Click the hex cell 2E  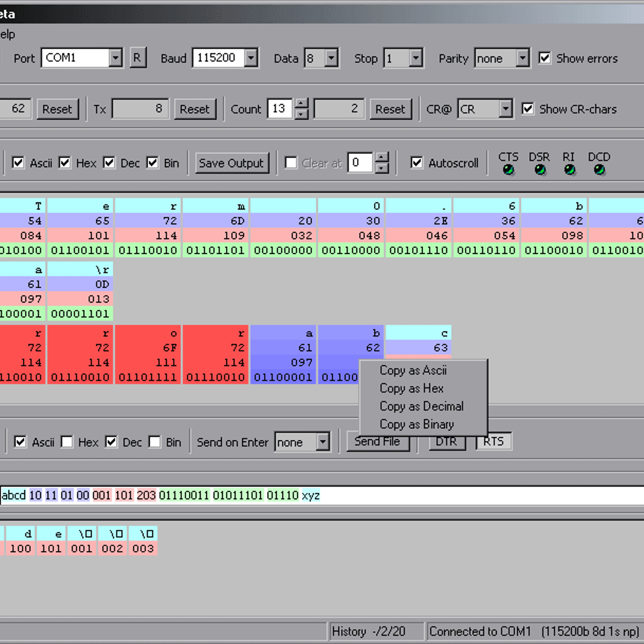pos(419,221)
